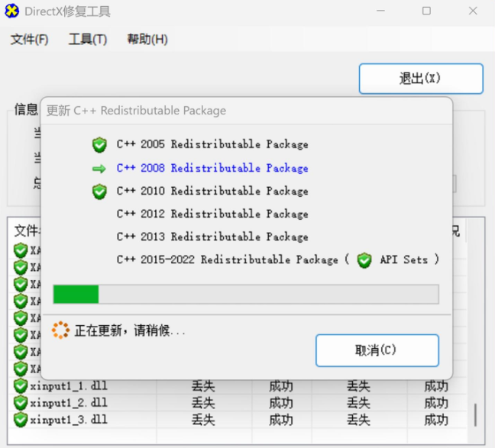495x448 pixels.
Task: Select C++ 2015-2022 Redistributable Package entry
Action: 227,260
